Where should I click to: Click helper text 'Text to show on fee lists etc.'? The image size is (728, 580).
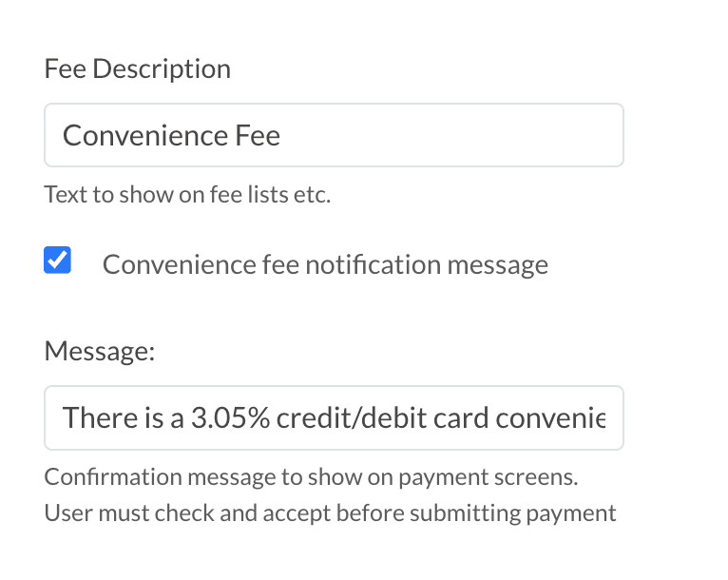point(187,196)
